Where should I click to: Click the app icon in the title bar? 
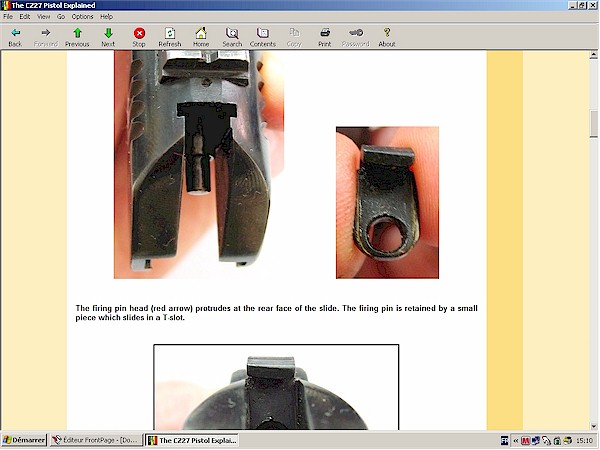[x=5, y=5]
